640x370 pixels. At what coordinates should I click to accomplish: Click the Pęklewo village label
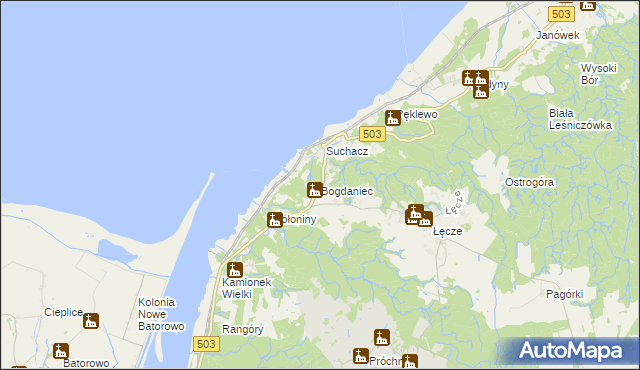pos(419,115)
